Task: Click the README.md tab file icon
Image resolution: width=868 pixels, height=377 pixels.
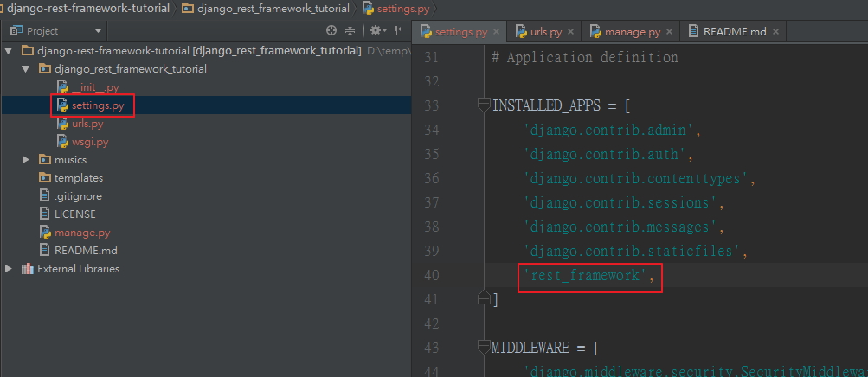Action: point(693,31)
